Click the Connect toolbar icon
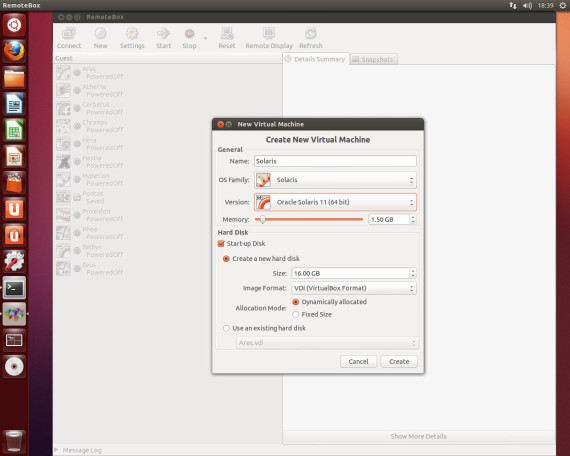 pos(69,38)
